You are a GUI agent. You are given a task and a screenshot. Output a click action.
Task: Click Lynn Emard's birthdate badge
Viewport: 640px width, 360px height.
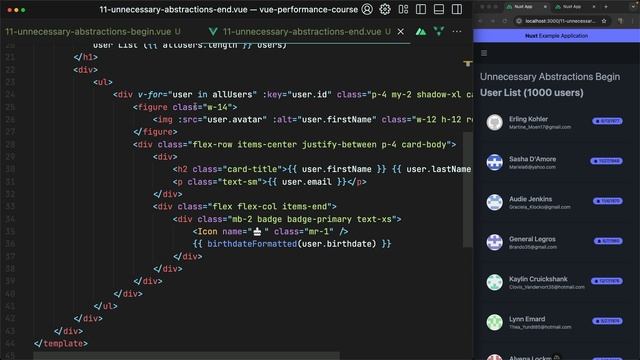point(607,321)
